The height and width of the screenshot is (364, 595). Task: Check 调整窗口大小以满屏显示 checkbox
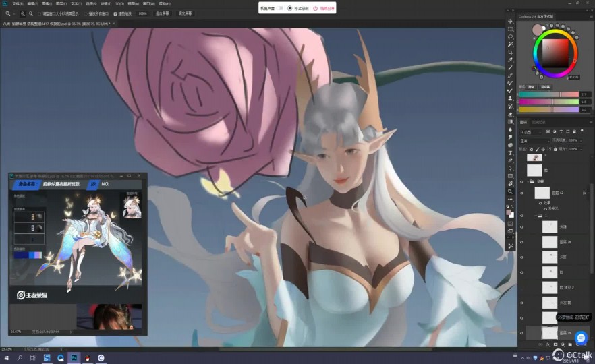coord(39,13)
